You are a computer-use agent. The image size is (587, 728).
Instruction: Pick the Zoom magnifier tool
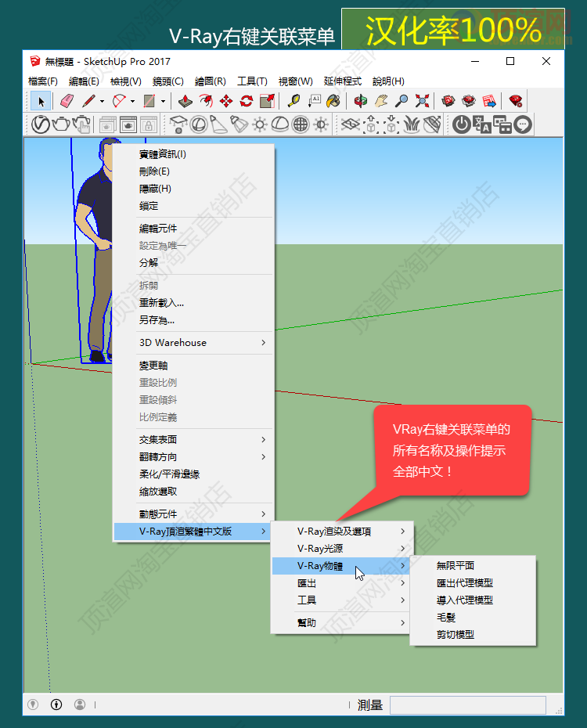point(402,101)
